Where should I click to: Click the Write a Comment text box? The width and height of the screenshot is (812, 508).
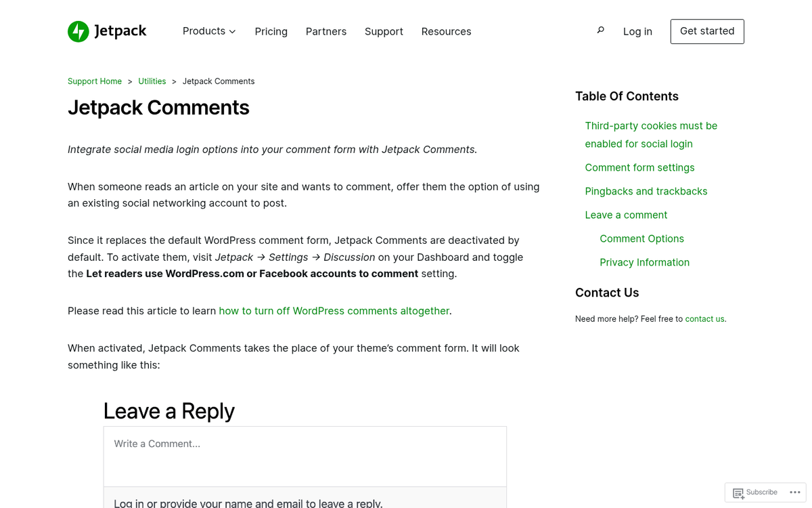[x=304, y=456]
